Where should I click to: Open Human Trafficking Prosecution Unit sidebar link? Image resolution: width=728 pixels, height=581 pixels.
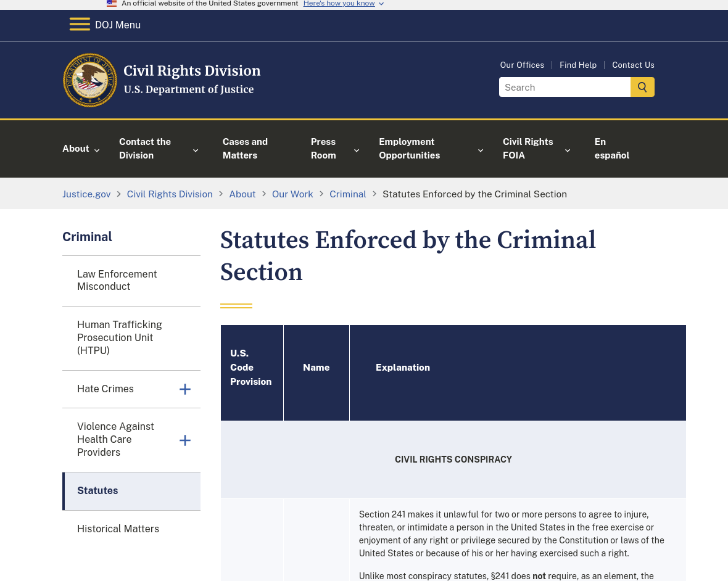[119, 337]
